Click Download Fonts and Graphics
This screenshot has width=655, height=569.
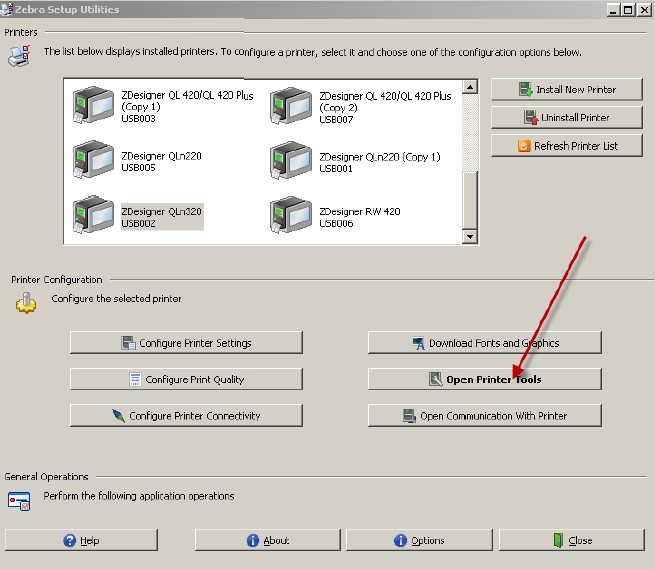click(x=485, y=343)
